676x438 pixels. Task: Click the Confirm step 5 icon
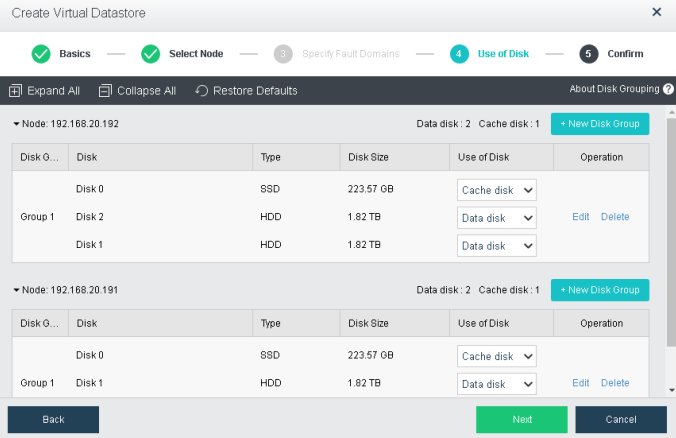pos(589,54)
